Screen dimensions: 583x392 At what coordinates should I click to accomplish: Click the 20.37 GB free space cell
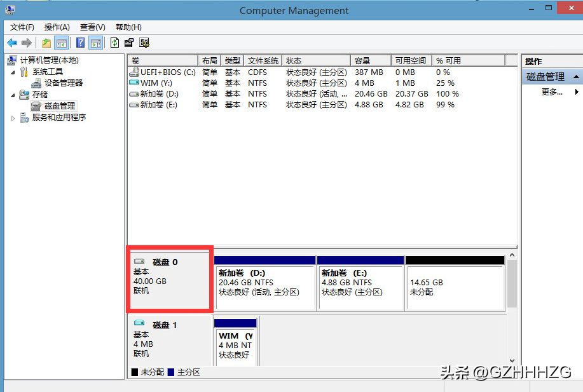(x=411, y=94)
